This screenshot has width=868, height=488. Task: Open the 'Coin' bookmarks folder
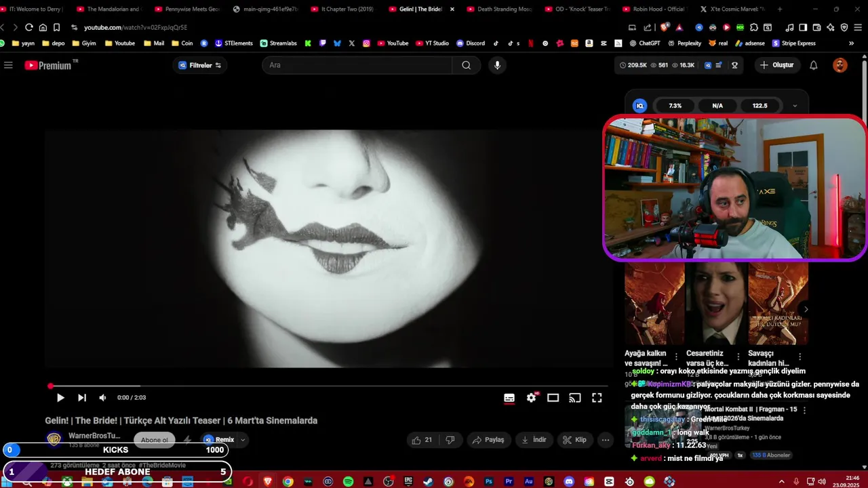click(182, 43)
